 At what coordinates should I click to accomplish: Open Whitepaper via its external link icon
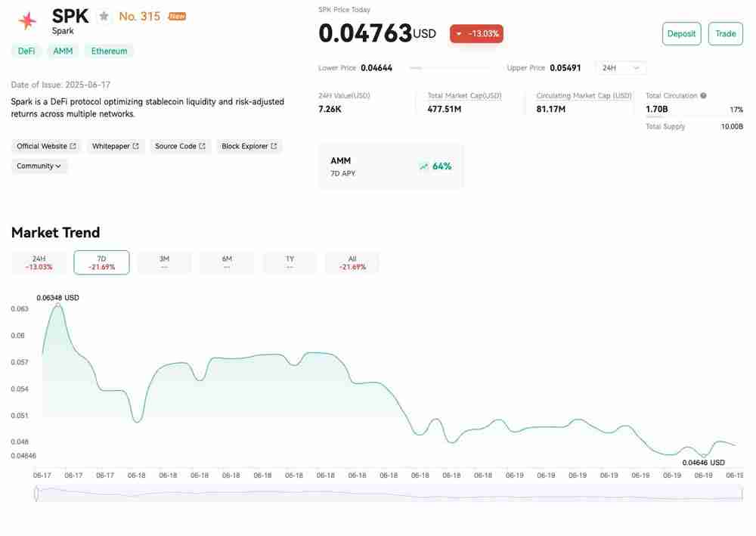[x=137, y=146]
